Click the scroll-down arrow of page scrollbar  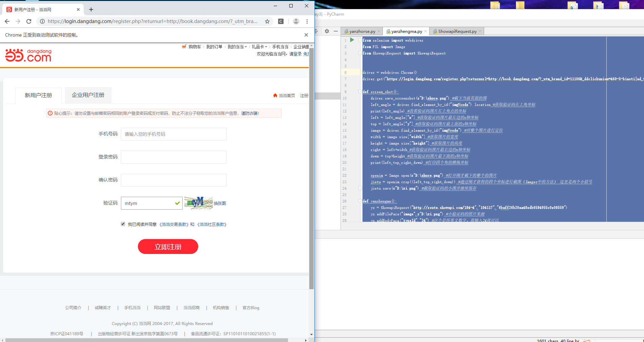pyautogui.click(x=311, y=335)
